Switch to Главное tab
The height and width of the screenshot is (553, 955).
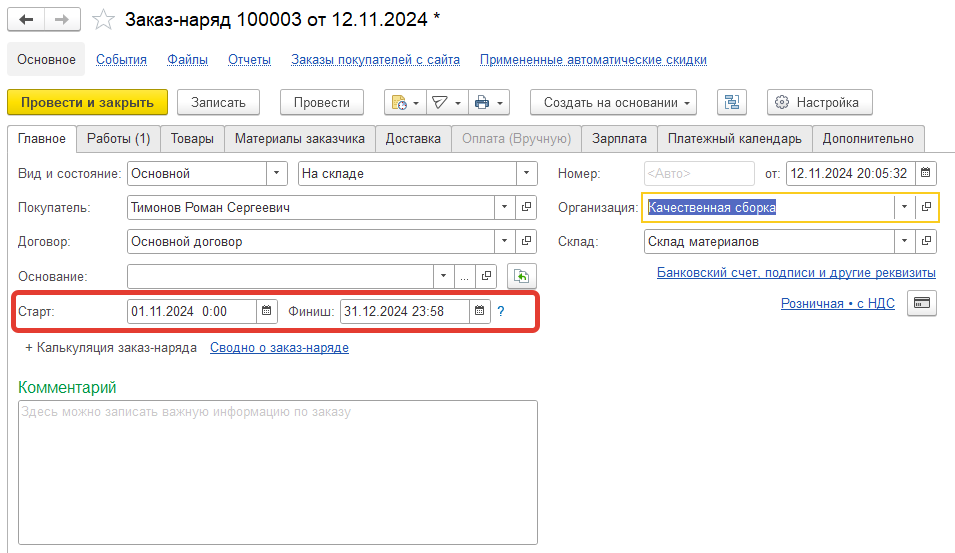(x=41, y=139)
